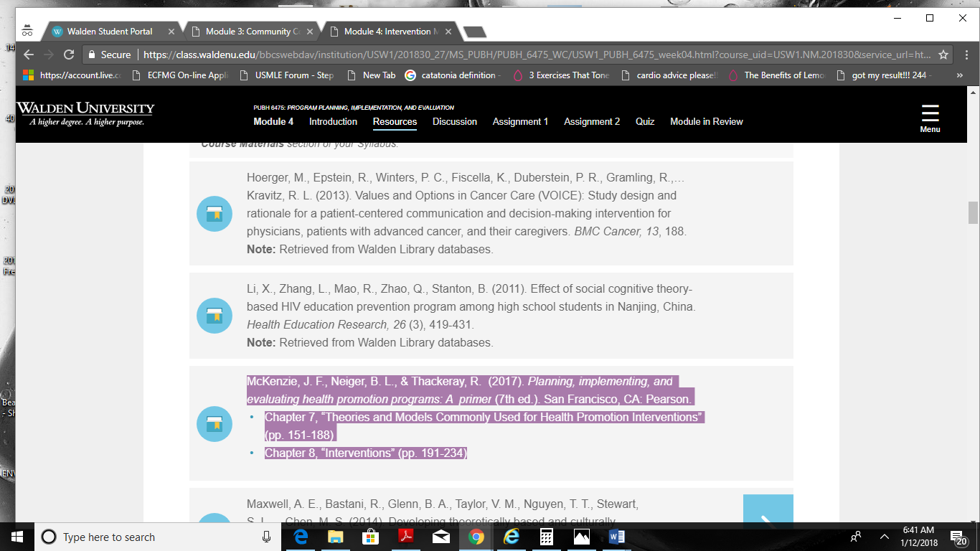Close the Module 4: Intervention tab

[448, 32]
